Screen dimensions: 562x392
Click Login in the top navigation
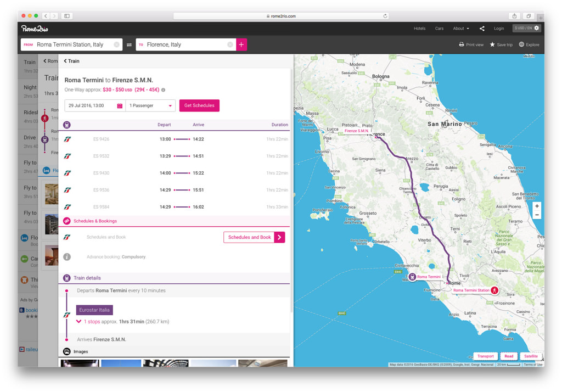[x=499, y=29]
